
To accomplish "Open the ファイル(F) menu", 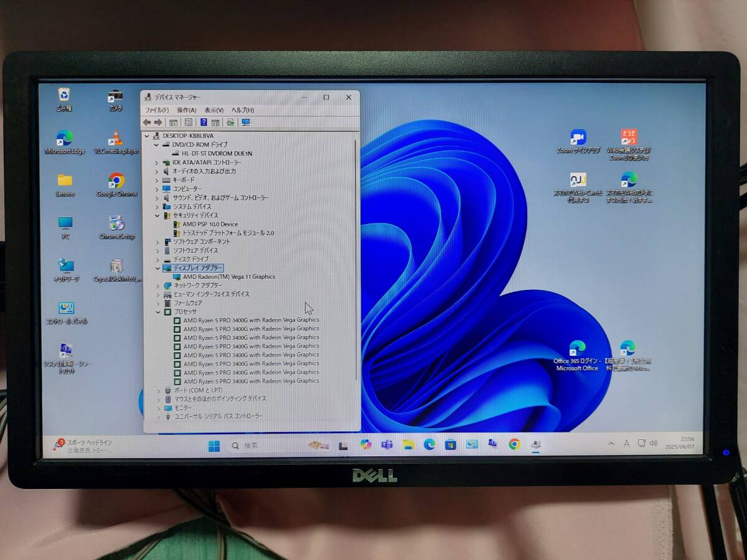I will click(x=157, y=110).
